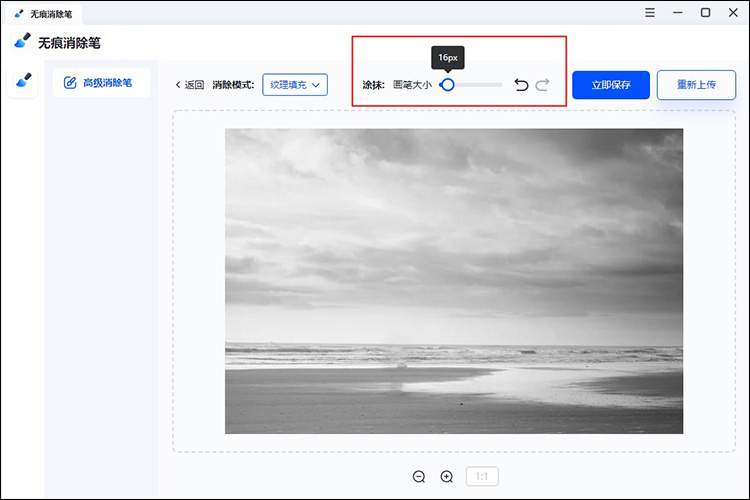This screenshot has height=500, width=750.
Task: Click the 消除模式 label
Action: pos(233,85)
